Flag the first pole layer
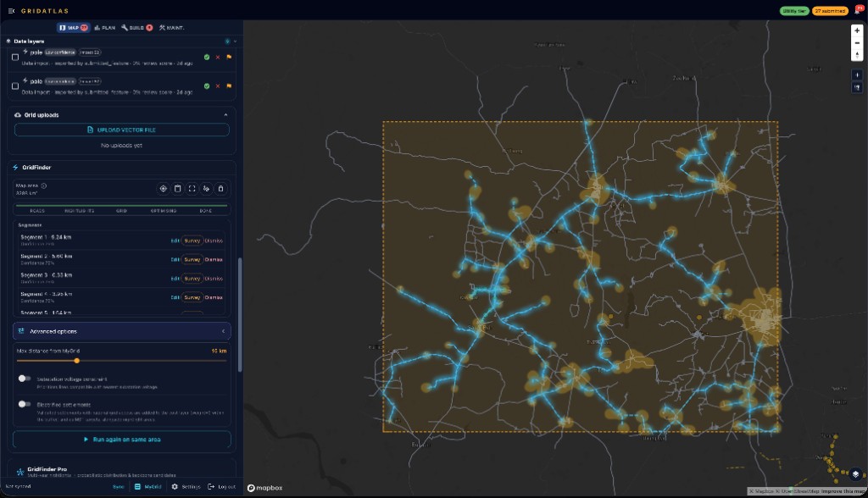 (x=229, y=57)
